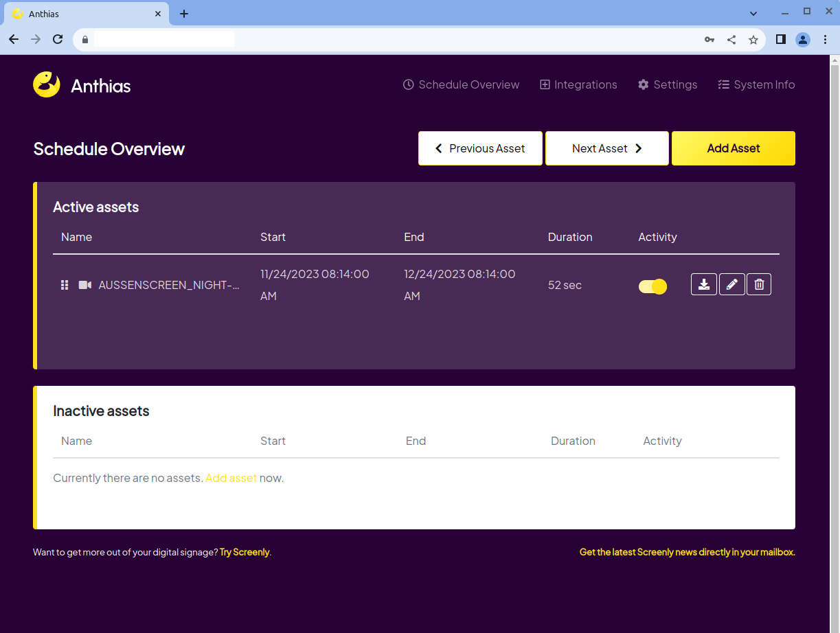This screenshot has width=840, height=633.
Task: Open the Try Screenly link
Action: [x=244, y=551]
